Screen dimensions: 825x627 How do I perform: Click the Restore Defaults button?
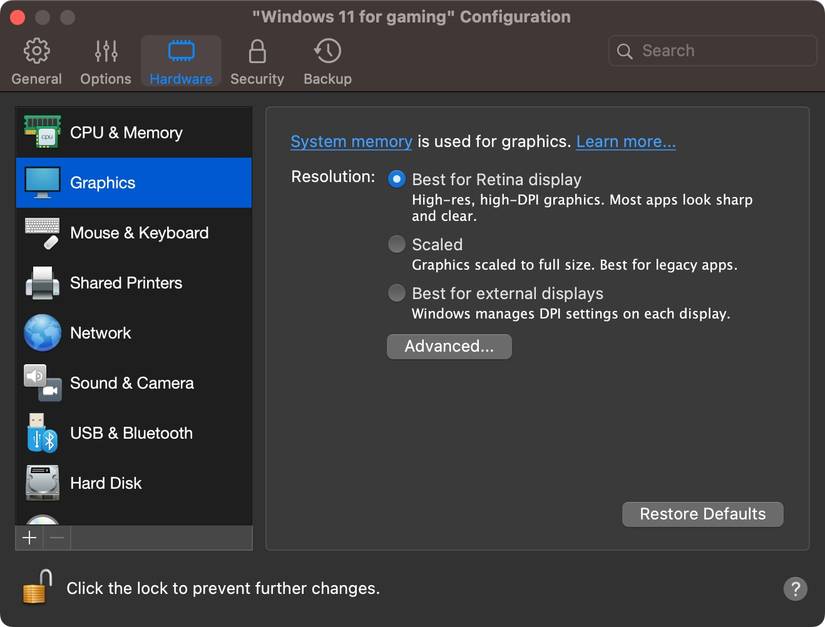(702, 514)
